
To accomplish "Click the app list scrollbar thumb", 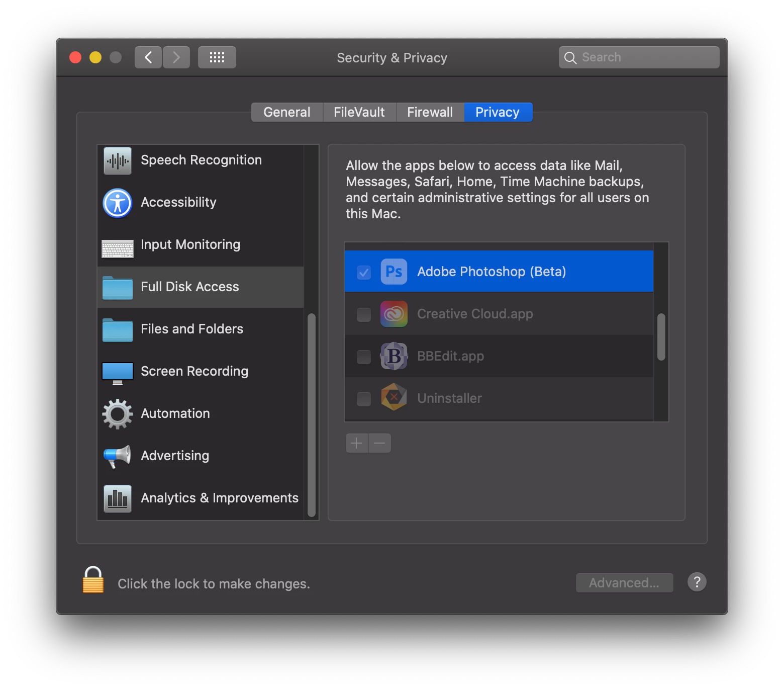I will pyautogui.click(x=661, y=337).
